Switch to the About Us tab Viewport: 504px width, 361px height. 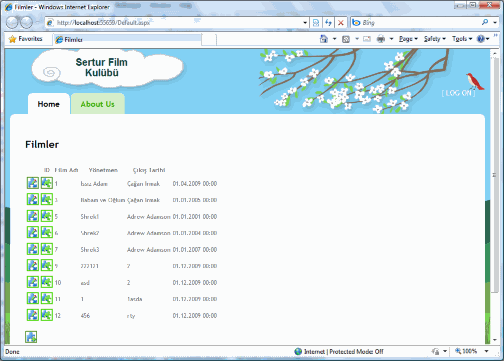pyautogui.click(x=98, y=104)
